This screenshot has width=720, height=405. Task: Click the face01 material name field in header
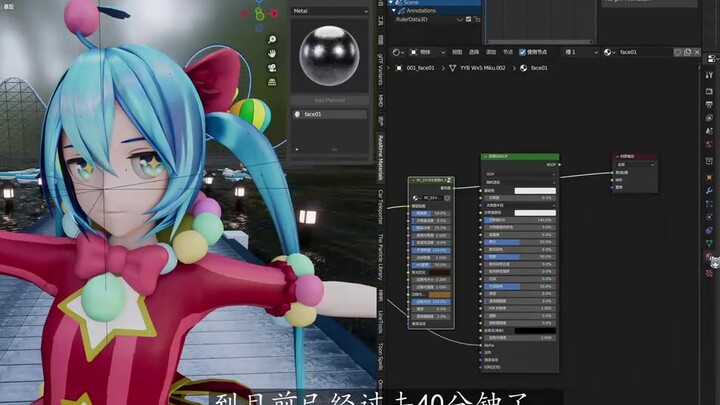pos(645,52)
